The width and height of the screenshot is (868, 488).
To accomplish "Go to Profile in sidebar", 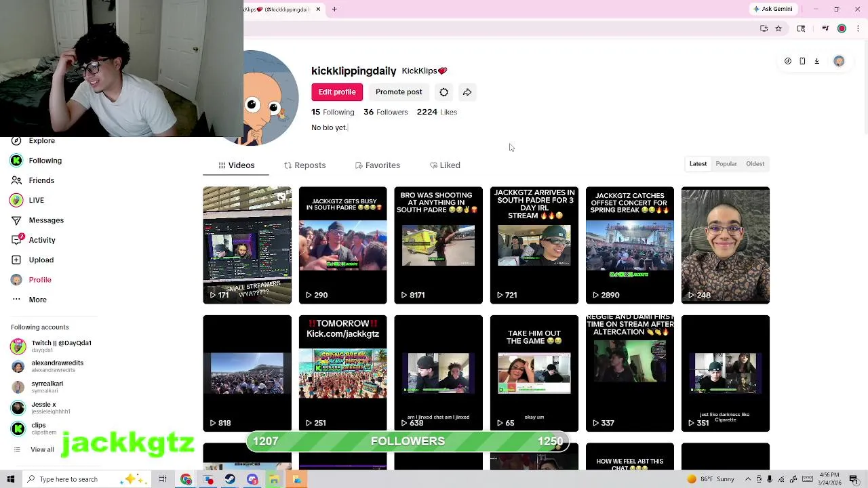I will point(31,280).
